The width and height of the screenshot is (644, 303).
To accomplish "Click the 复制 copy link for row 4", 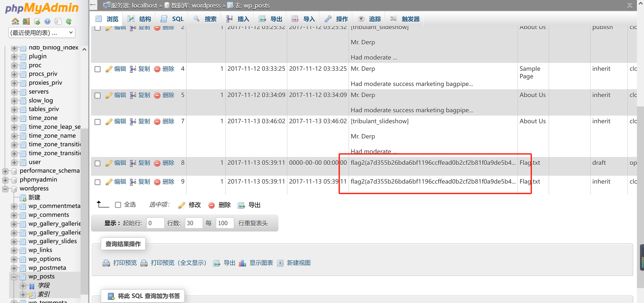I will 144,69.
